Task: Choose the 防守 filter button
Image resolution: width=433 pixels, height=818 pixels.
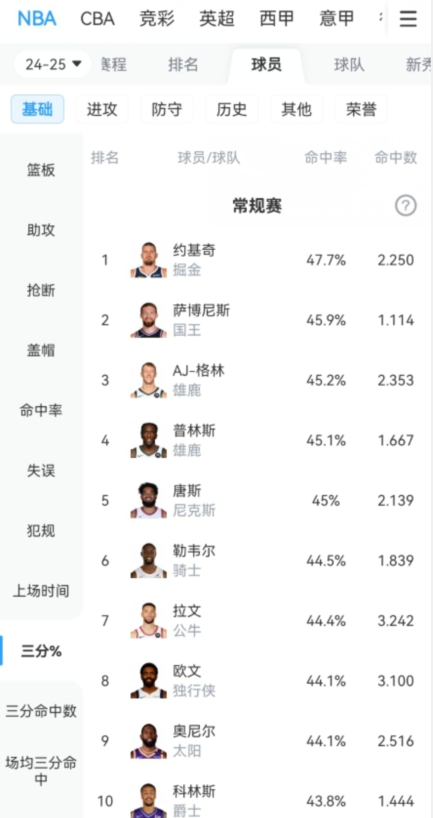Action: coord(167,109)
